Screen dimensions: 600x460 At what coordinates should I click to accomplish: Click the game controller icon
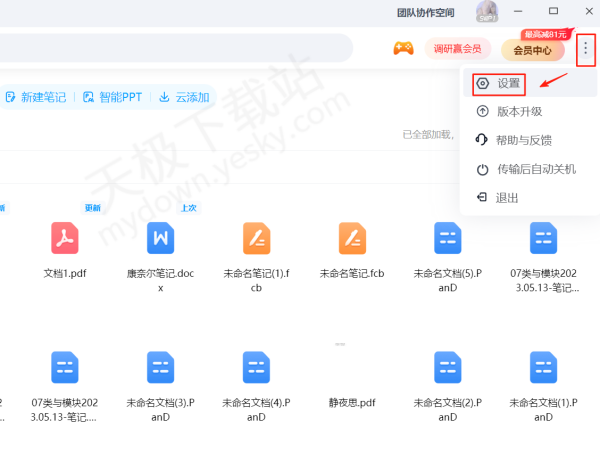click(x=403, y=48)
